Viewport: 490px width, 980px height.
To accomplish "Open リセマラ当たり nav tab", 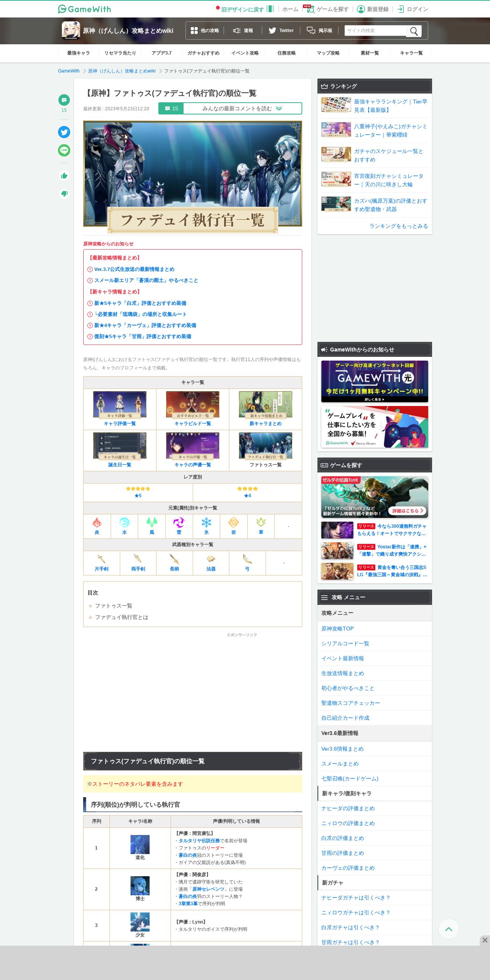I will pos(120,53).
